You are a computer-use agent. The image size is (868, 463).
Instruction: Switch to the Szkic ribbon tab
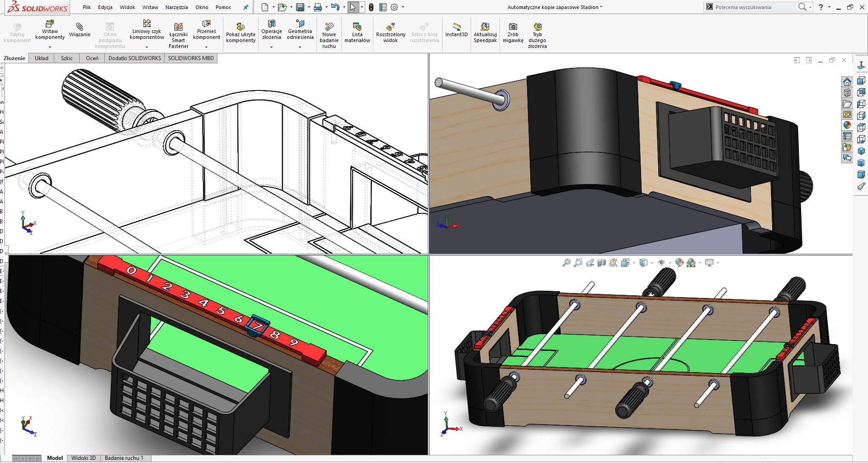[66, 58]
